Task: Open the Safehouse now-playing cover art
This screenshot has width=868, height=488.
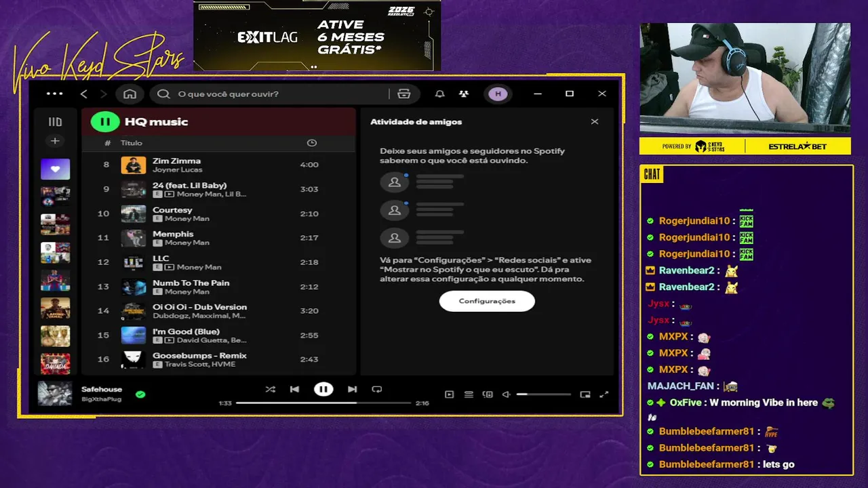Action: [x=55, y=393]
